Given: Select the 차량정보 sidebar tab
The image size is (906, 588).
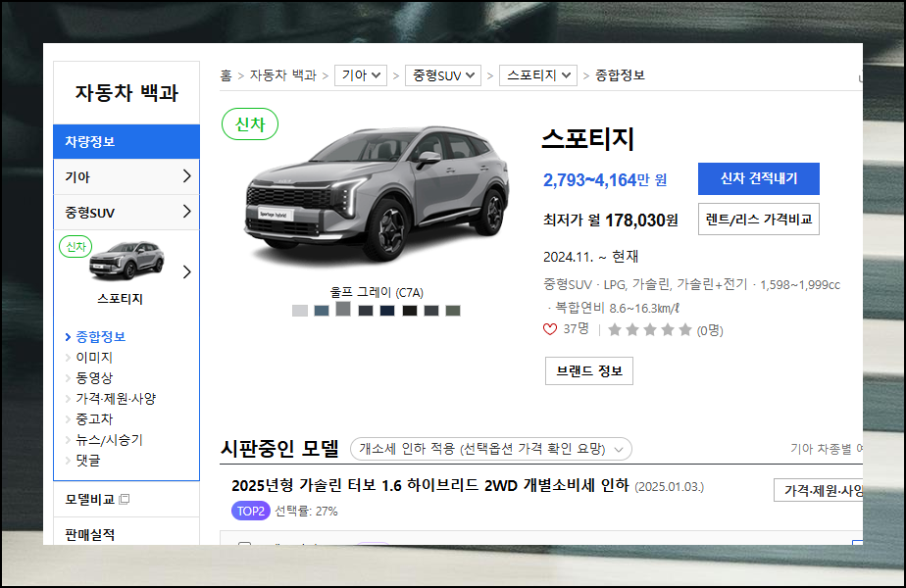Looking at the screenshot, I should tap(126, 141).
